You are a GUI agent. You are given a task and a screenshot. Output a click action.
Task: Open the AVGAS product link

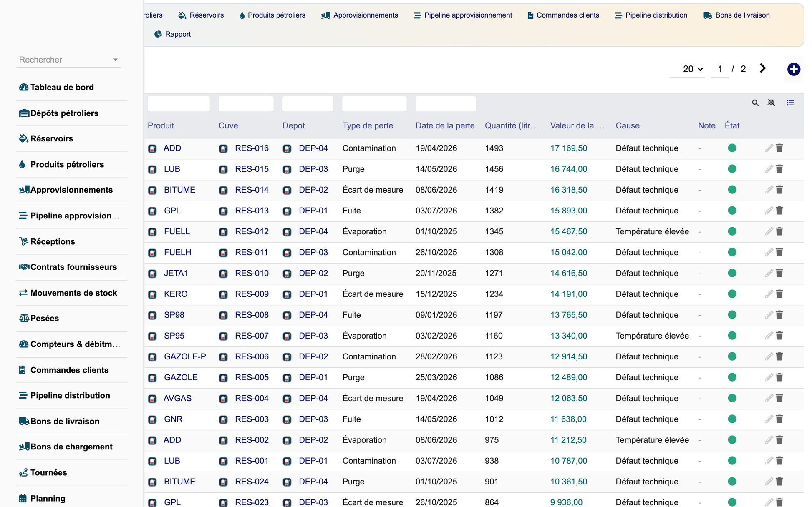click(177, 398)
